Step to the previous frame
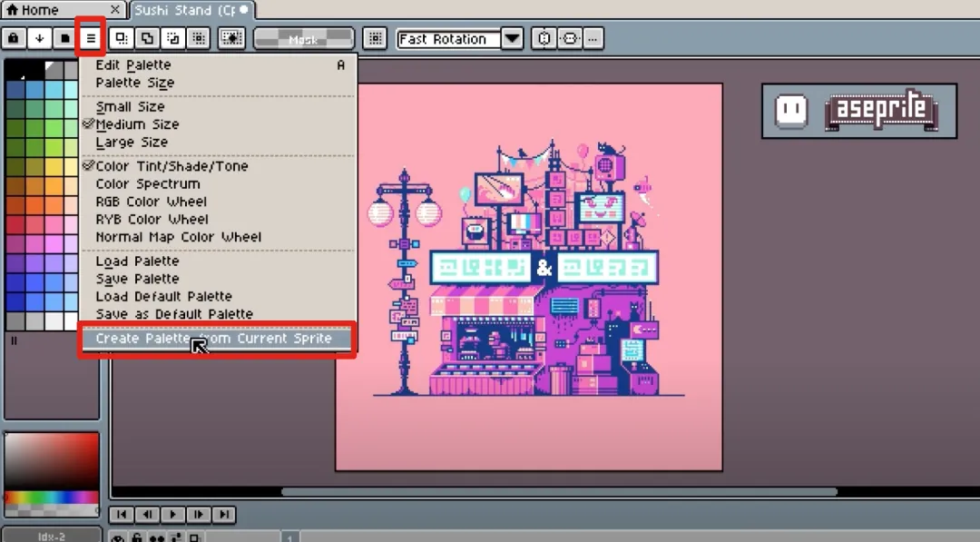This screenshot has height=542, width=980. (147, 515)
